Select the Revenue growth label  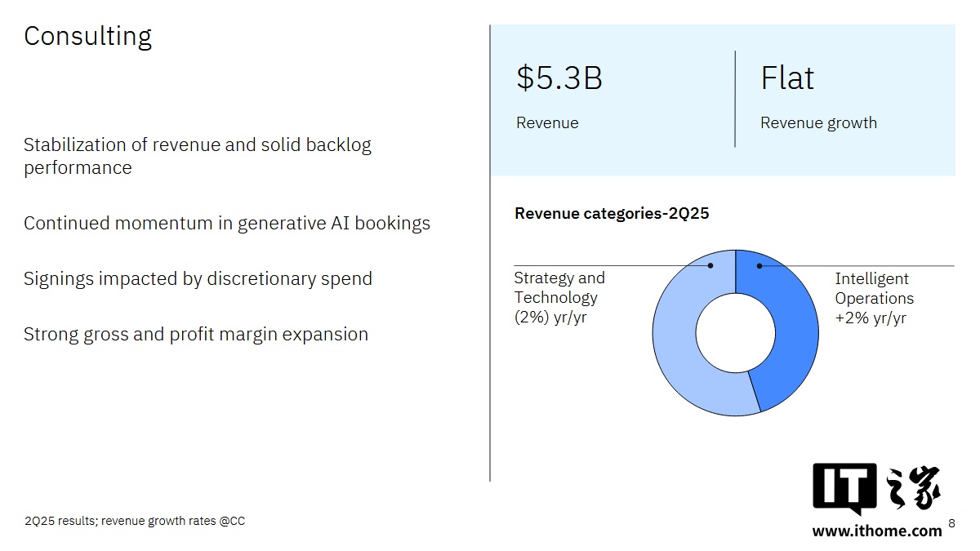[818, 123]
